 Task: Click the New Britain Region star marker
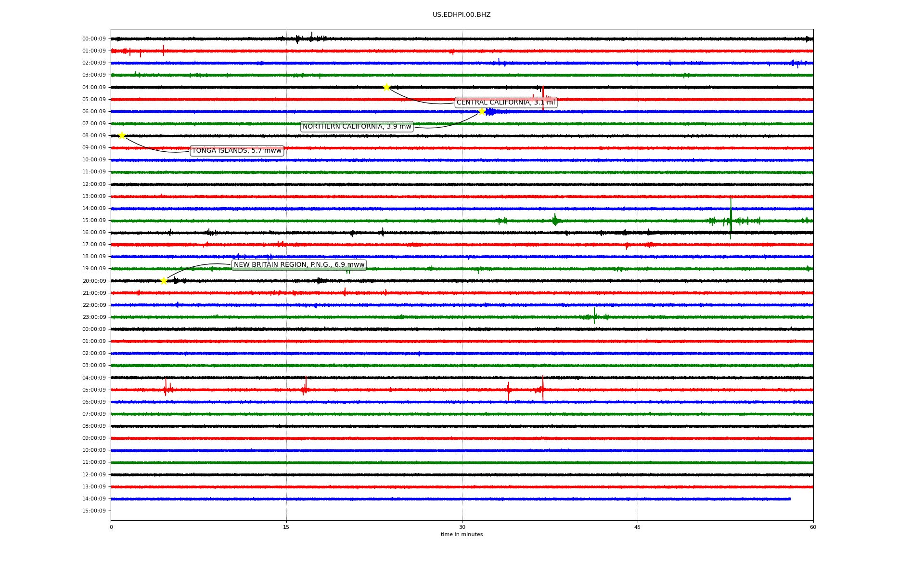coord(164,281)
